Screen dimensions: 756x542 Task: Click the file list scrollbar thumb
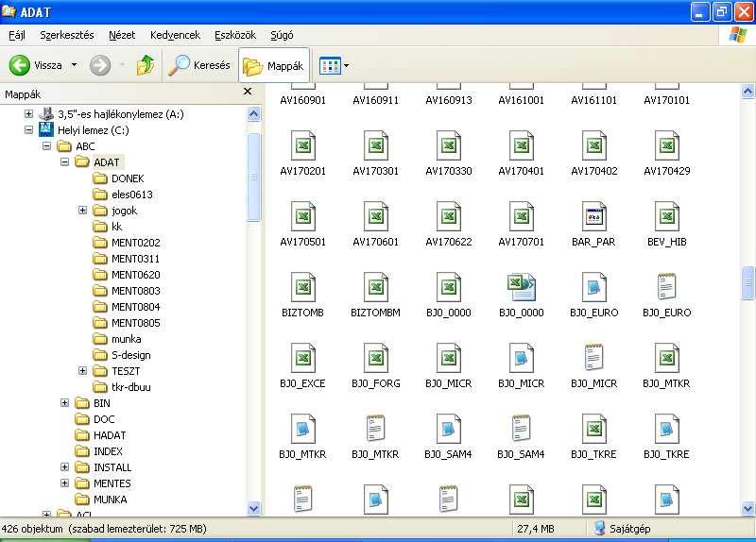tap(747, 283)
